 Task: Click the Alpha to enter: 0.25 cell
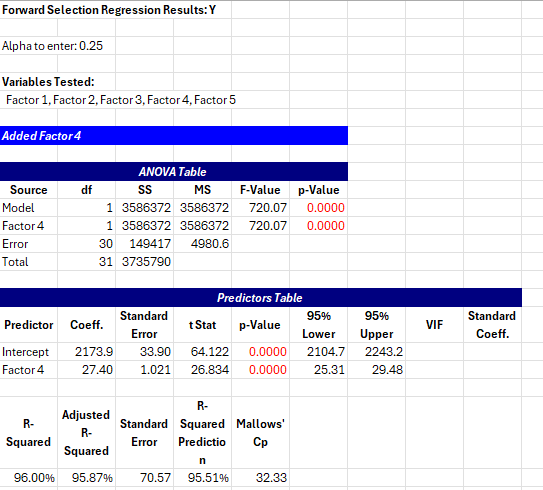coord(52,46)
